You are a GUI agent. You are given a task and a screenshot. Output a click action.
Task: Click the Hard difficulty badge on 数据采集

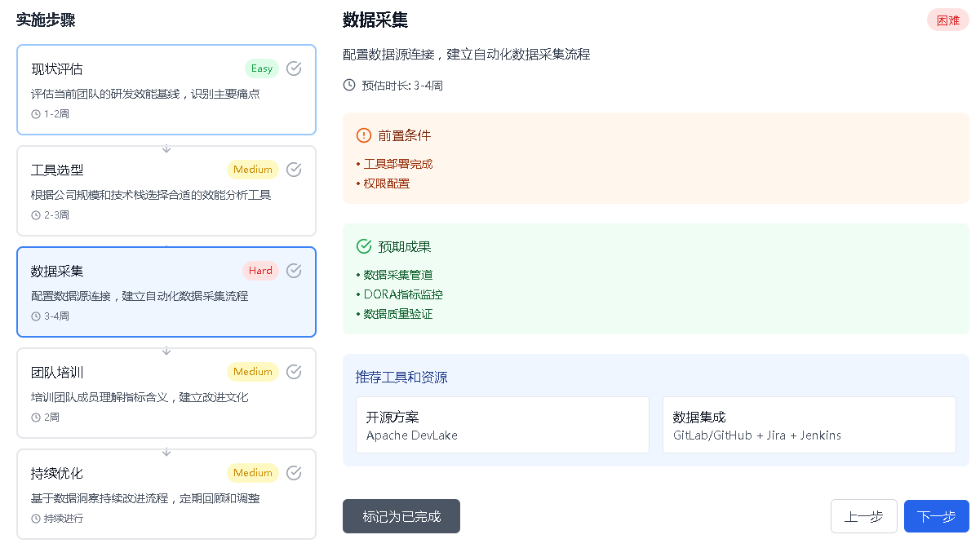click(260, 271)
